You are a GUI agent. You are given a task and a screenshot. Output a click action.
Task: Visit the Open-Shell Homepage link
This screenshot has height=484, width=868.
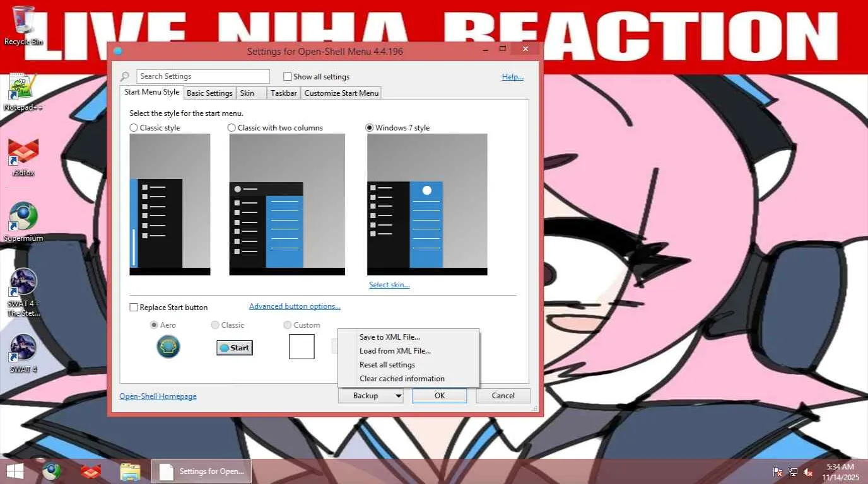coord(158,396)
